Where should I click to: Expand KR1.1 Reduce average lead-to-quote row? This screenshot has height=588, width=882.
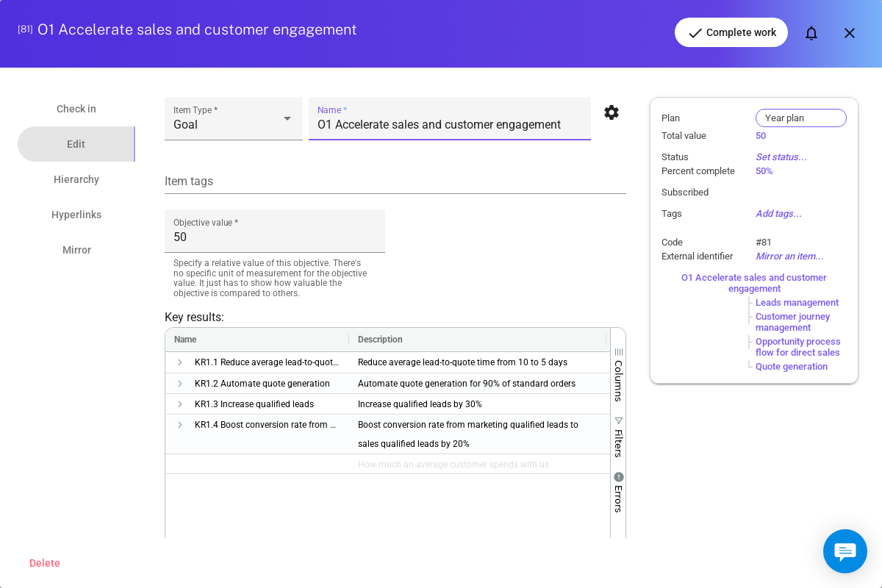pyautogui.click(x=179, y=362)
